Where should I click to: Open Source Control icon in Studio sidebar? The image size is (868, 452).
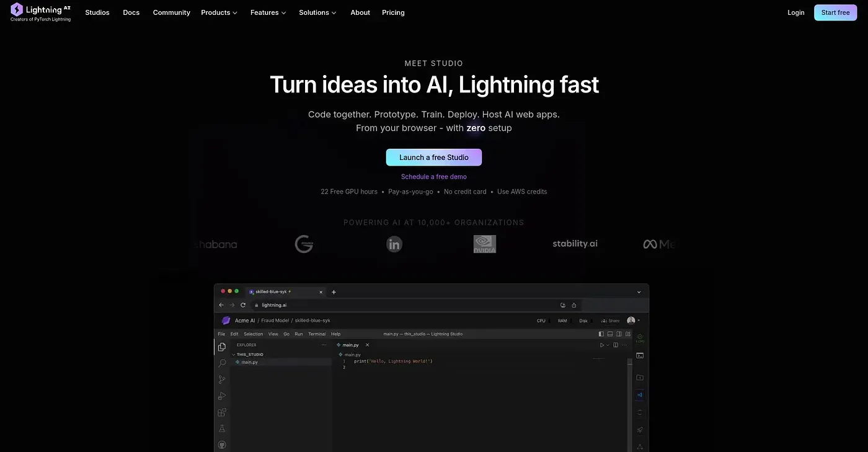pos(222,379)
